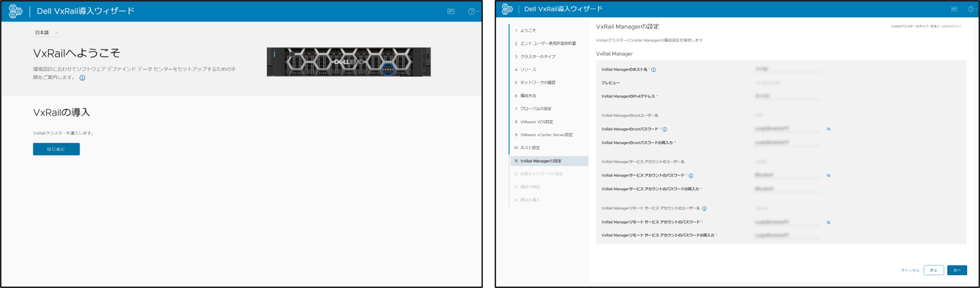Open info tooltip for サービス アカウントのパスワード
980x288 pixels.
click(x=691, y=175)
